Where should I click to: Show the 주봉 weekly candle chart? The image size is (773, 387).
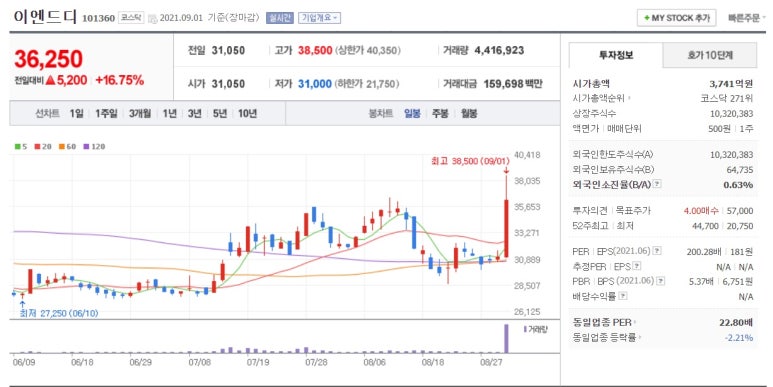pos(440,113)
